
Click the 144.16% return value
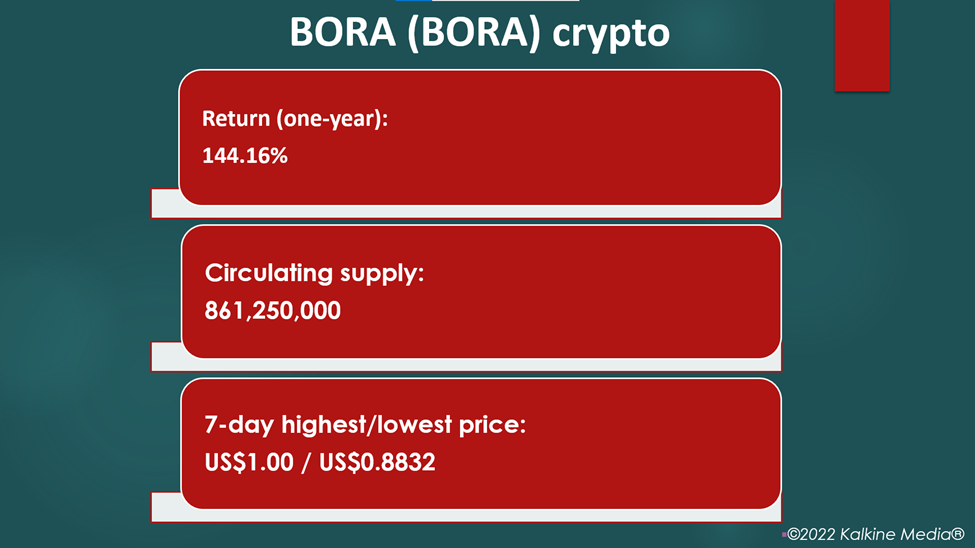244,156
